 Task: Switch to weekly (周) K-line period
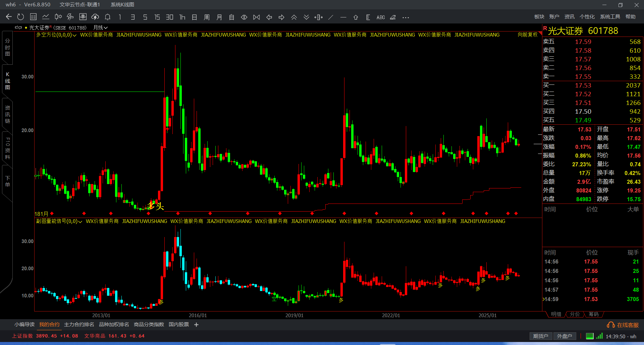pyautogui.click(x=207, y=17)
